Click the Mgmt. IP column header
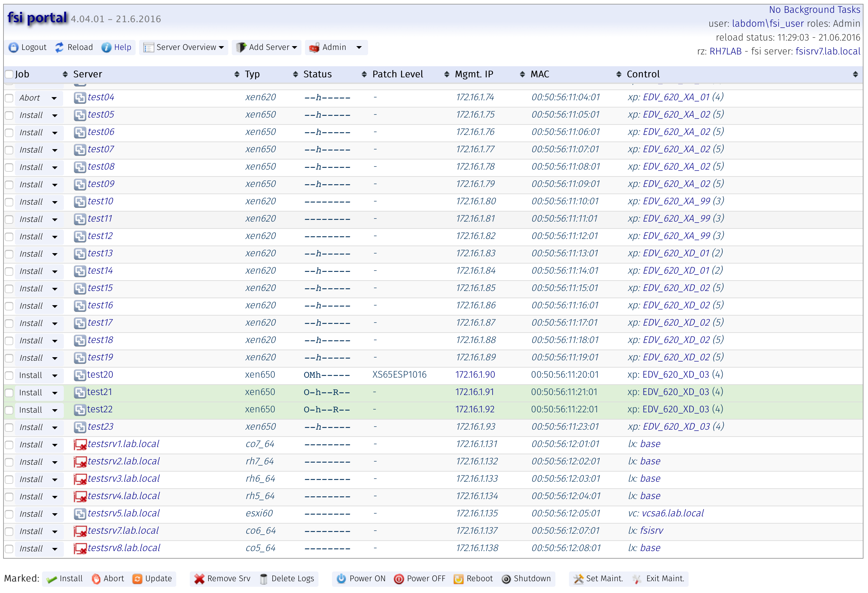This screenshot has height=593, width=868. pos(474,74)
